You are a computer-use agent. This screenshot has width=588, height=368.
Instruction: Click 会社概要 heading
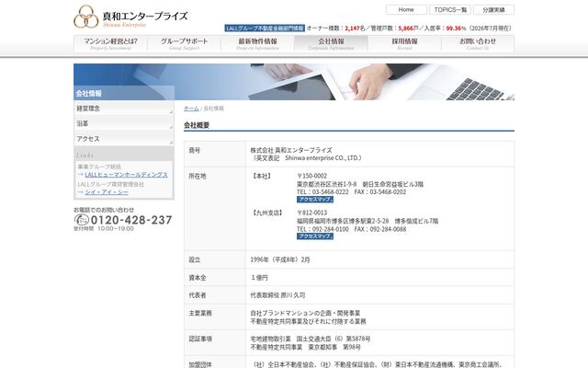(197, 125)
